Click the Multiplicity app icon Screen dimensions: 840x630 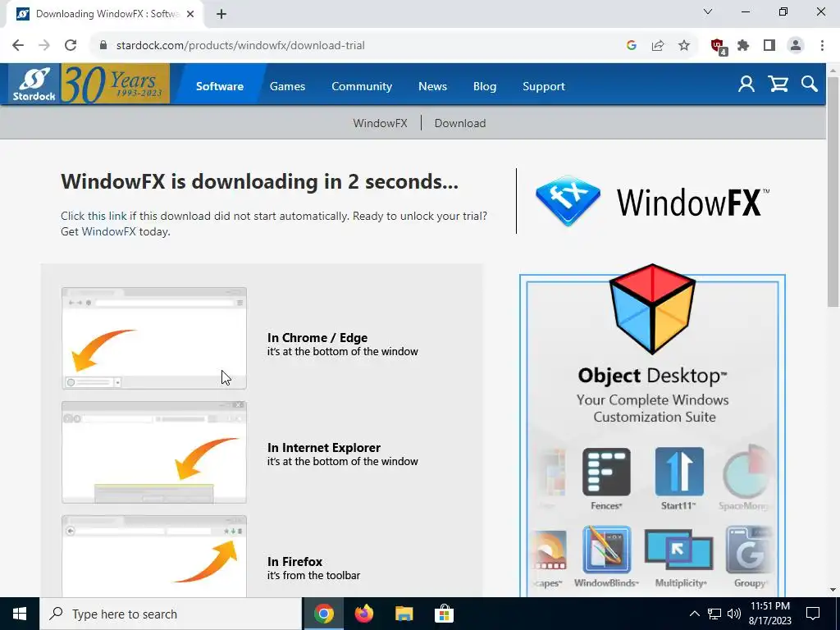click(678, 550)
